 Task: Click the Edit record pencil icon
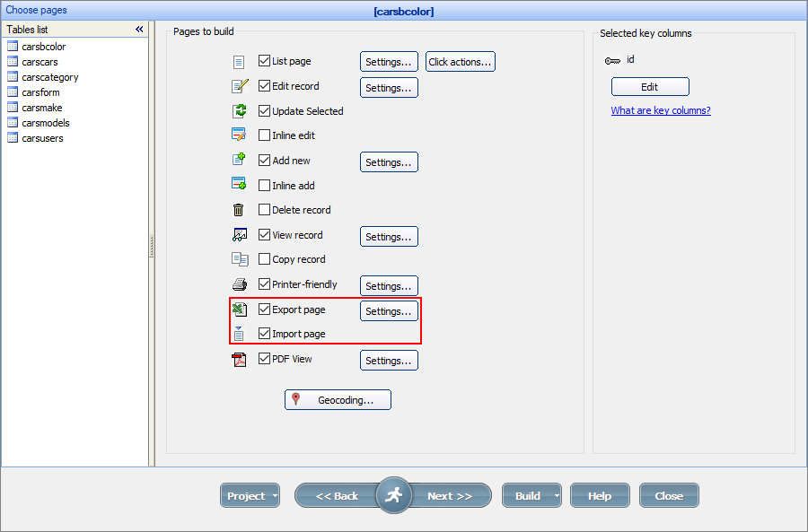[x=239, y=86]
